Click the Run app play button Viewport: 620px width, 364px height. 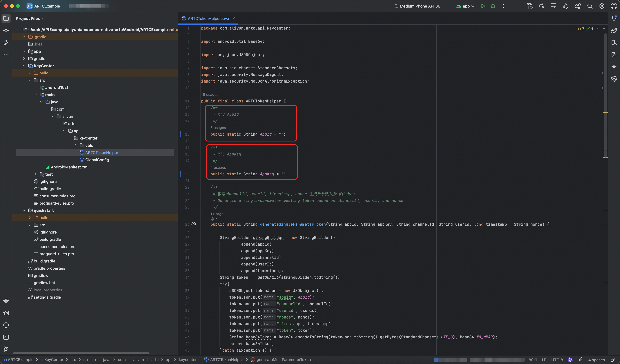[483, 6]
